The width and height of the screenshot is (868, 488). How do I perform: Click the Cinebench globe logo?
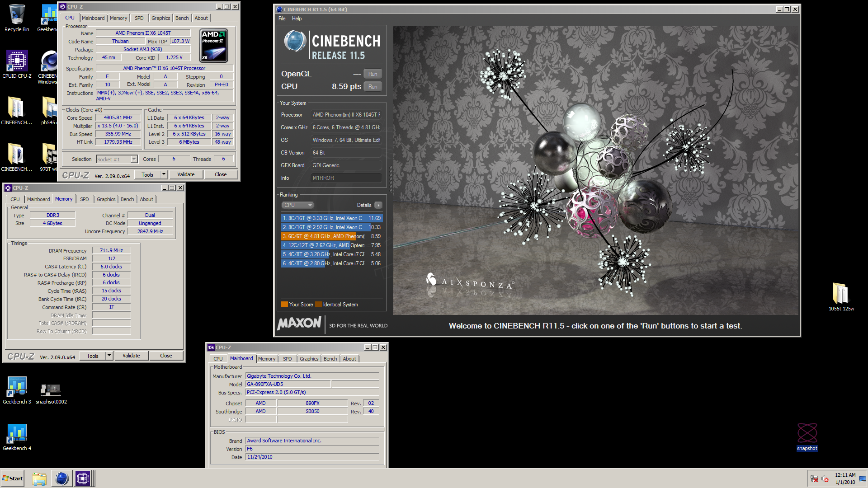(295, 41)
